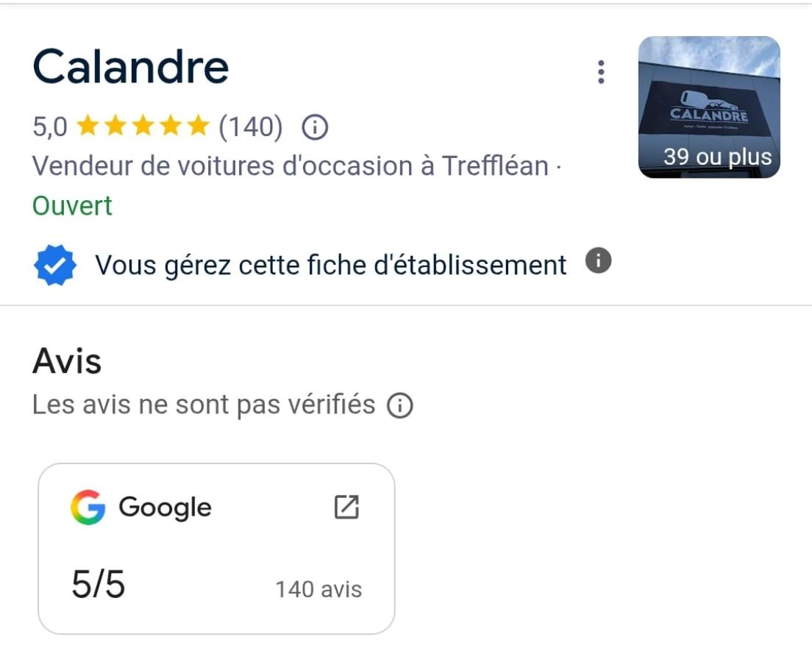
Task: Click the business name 'Calandre'
Action: point(129,66)
